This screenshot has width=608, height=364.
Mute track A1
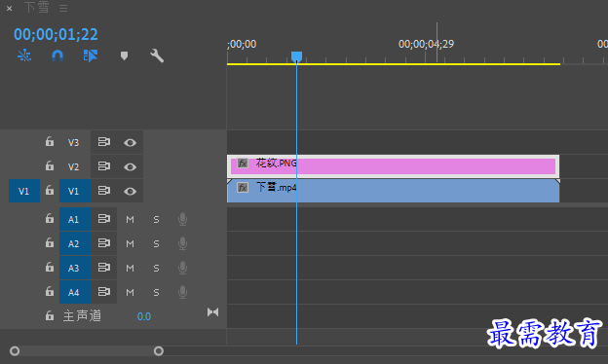click(x=130, y=220)
